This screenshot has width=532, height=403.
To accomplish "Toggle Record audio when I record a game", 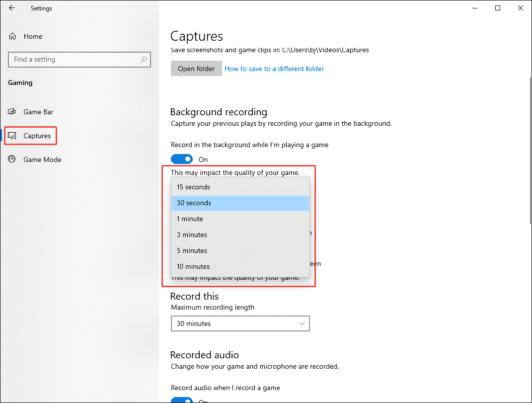I will 181,400.
